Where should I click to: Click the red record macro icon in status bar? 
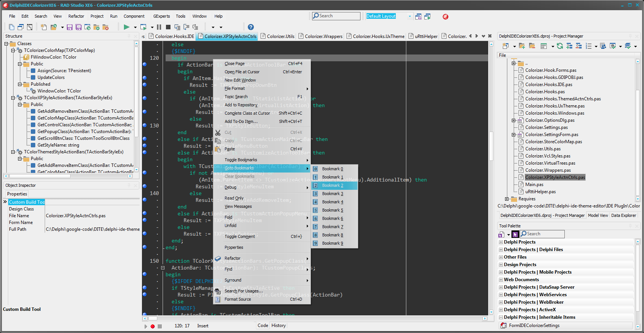click(x=152, y=326)
